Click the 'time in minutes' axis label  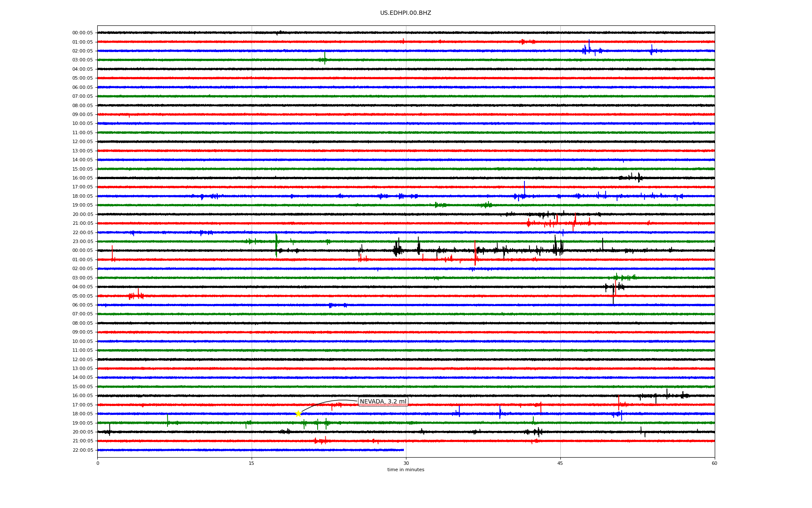tap(405, 469)
